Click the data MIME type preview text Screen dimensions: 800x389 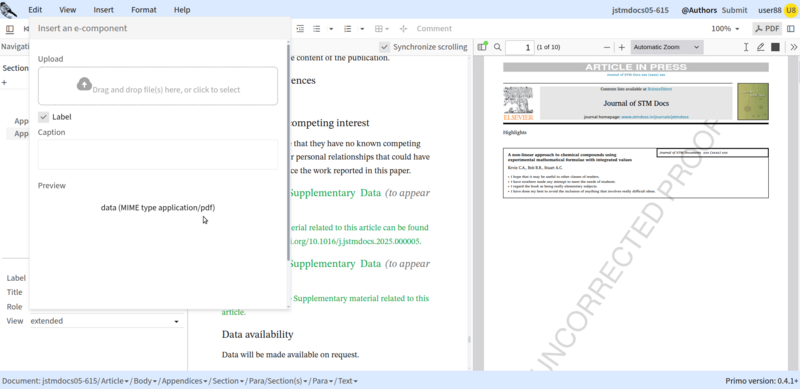[x=158, y=208]
